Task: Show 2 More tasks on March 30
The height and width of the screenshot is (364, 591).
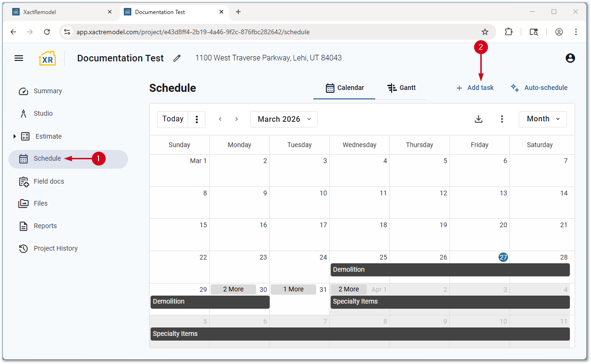Action: 233,289
